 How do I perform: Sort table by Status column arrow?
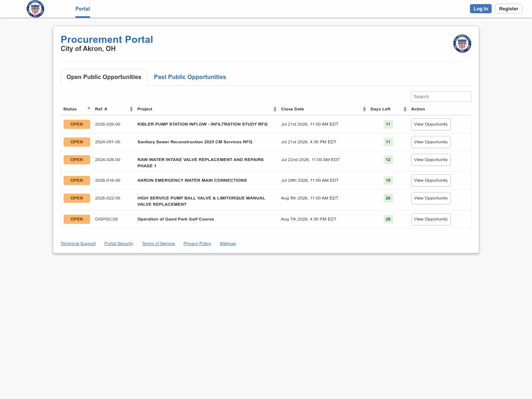coord(89,108)
